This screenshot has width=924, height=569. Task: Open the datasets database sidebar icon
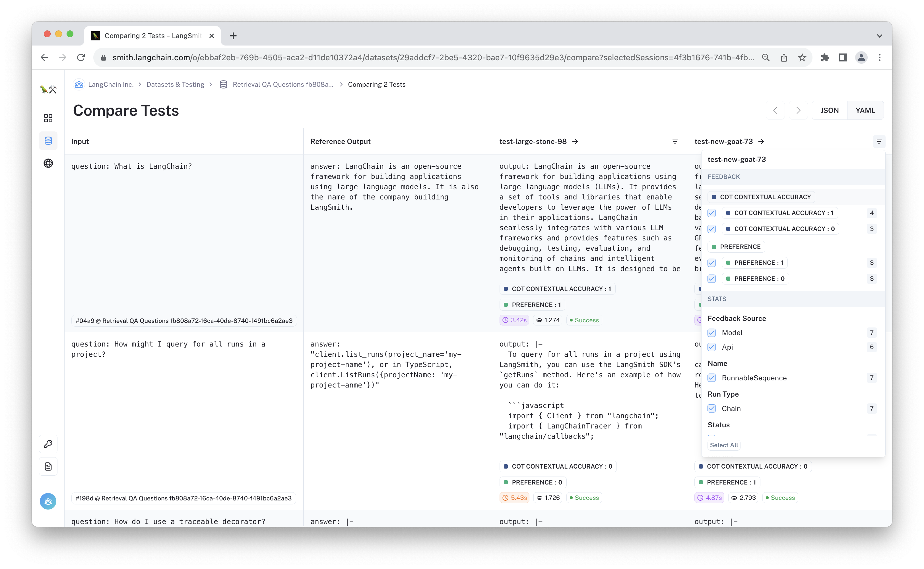point(48,141)
